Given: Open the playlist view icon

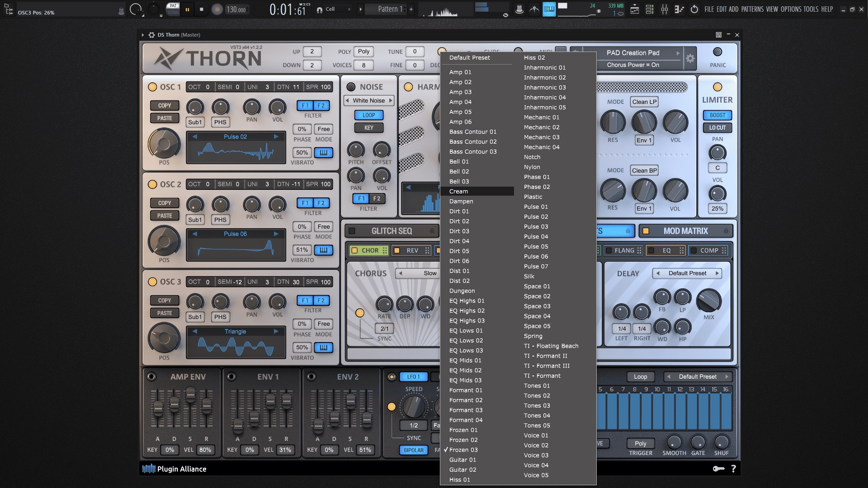Looking at the screenshot, I should [x=635, y=9].
